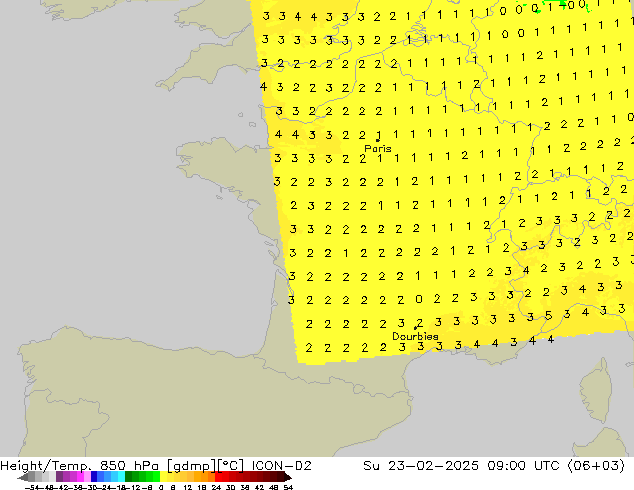
Task: Click the 12 label on the color scale
Action: tap(187, 487)
